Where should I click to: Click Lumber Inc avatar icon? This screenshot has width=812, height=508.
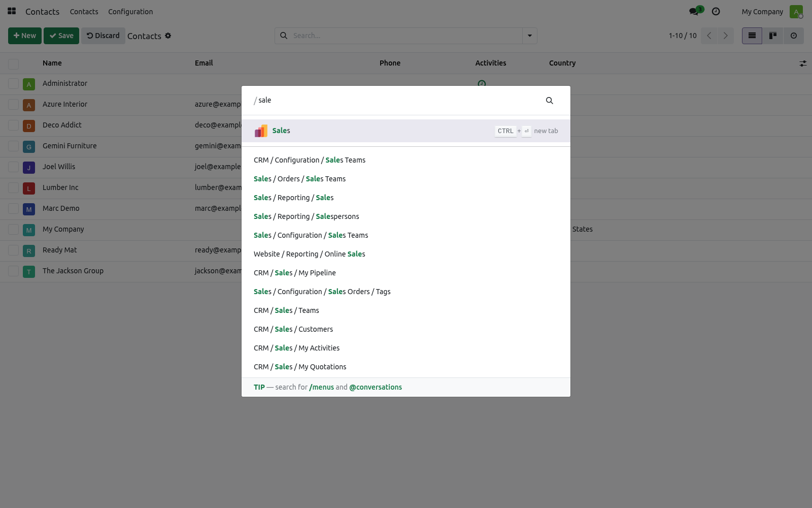click(x=29, y=188)
